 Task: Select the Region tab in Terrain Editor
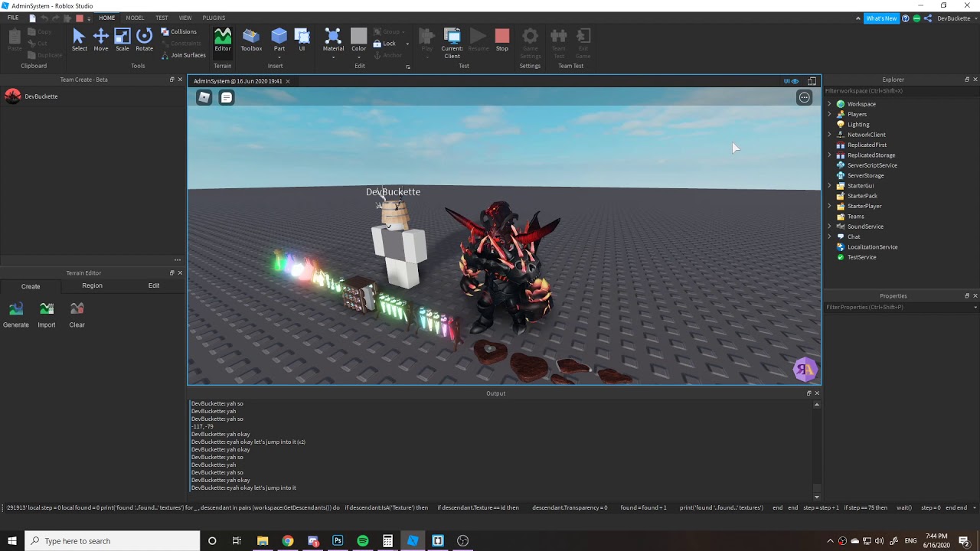92,285
